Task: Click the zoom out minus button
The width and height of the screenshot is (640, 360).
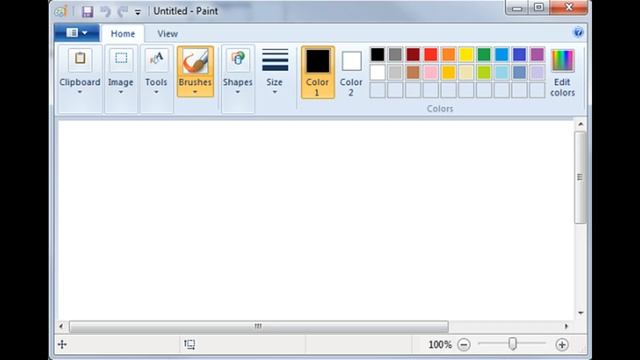Action: (x=464, y=344)
